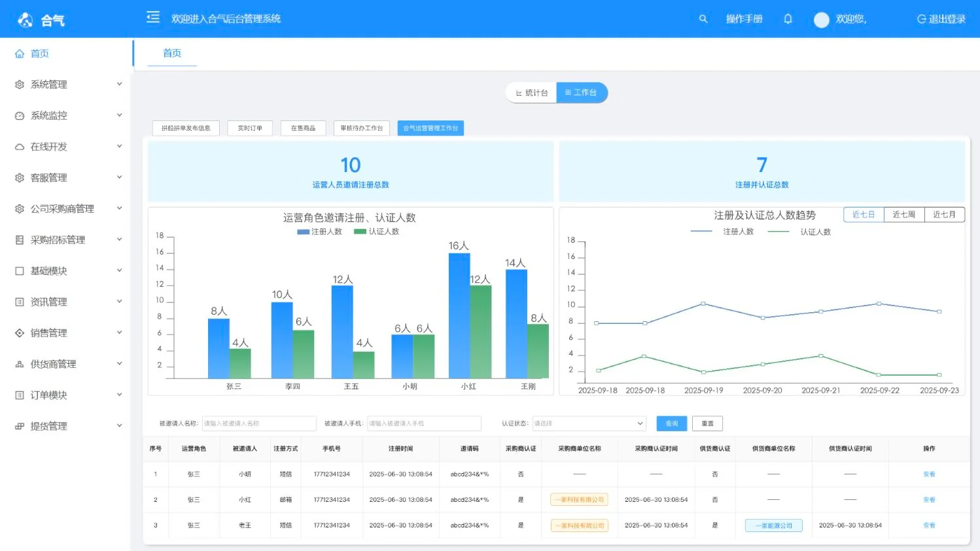Click the 系统管理 gear icon
980x551 pixels.
pos(20,84)
